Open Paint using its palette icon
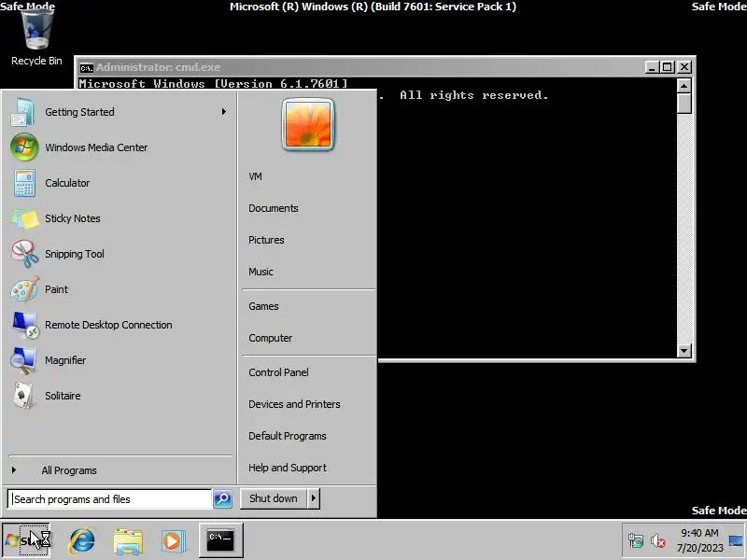This screenshot has height=560, width=747. point(25,289)
